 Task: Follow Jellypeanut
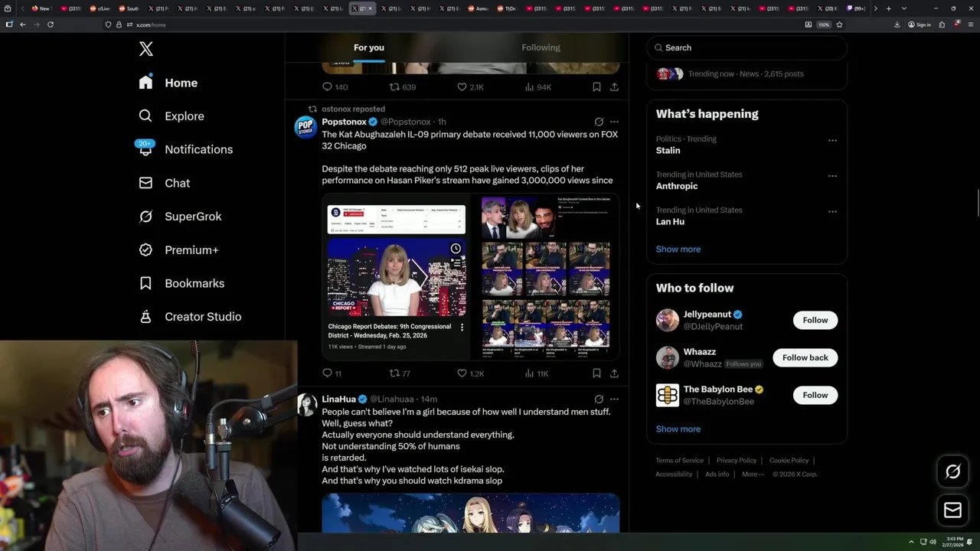click(x=815, y=320)
